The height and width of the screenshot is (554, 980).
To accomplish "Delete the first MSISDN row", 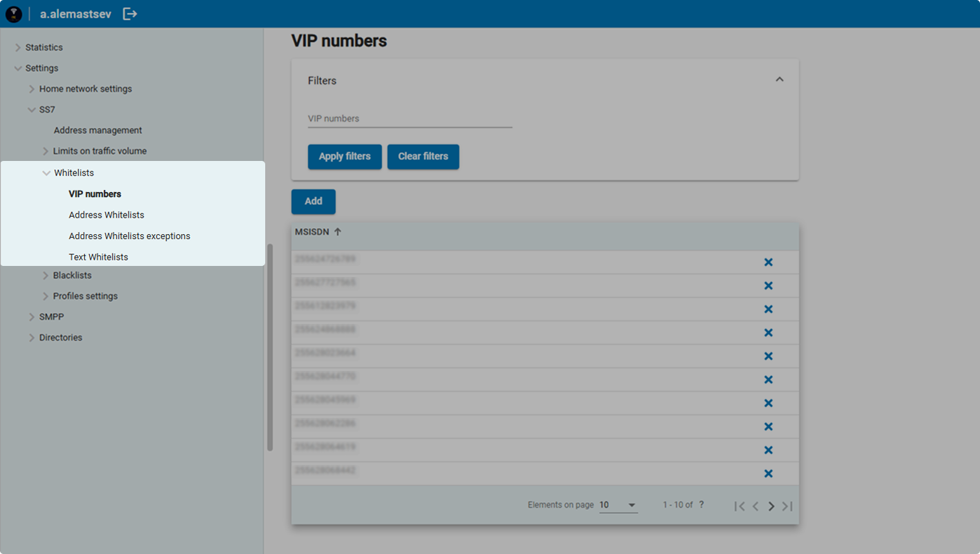I will tap(768, 262).
